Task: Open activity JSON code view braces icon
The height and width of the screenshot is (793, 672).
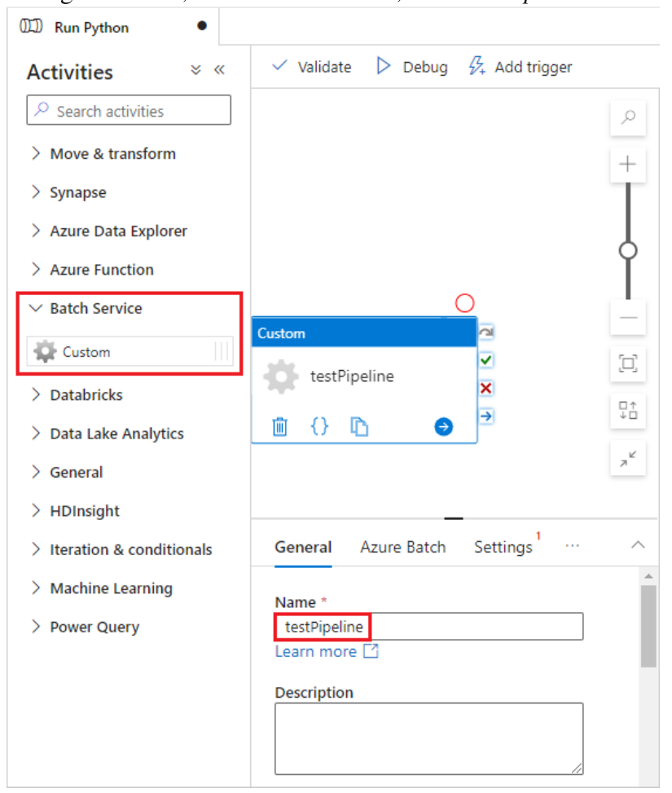Action: click(320, 426)
